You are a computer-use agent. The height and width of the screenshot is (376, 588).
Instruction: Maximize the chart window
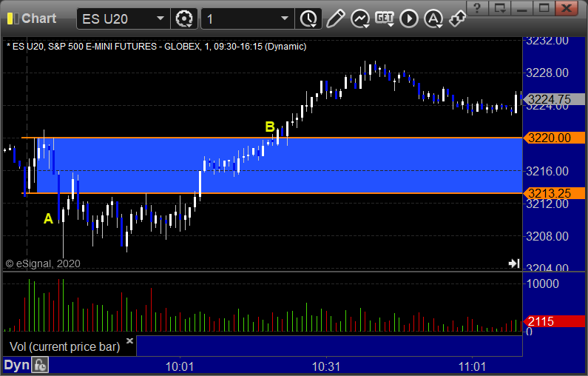(544, 8)
